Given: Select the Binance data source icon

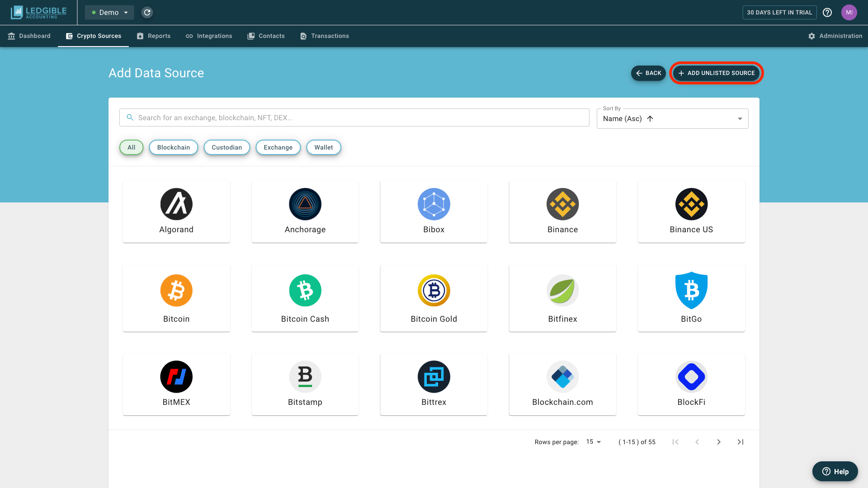Looking at the screenshot, I should click(563, 204).
